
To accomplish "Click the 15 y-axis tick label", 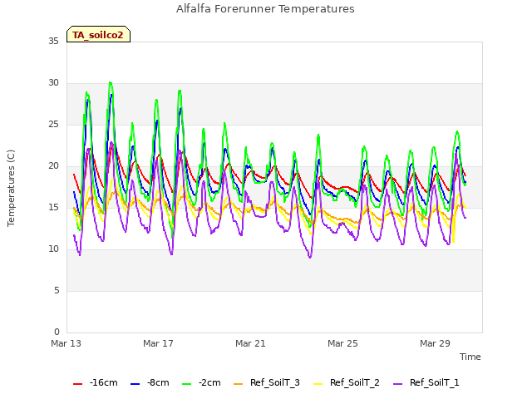I will 53,207.
